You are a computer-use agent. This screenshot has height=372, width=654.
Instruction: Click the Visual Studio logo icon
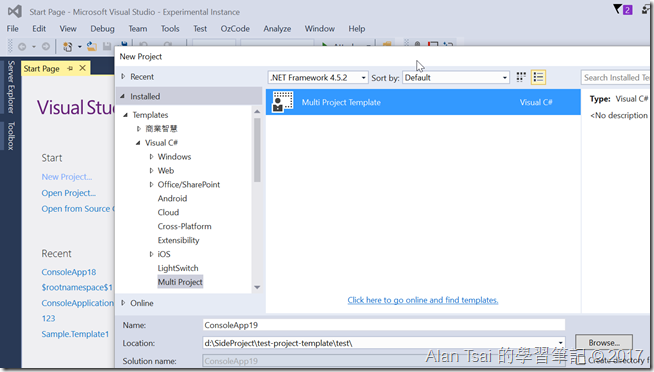click(x=15, y=11)
